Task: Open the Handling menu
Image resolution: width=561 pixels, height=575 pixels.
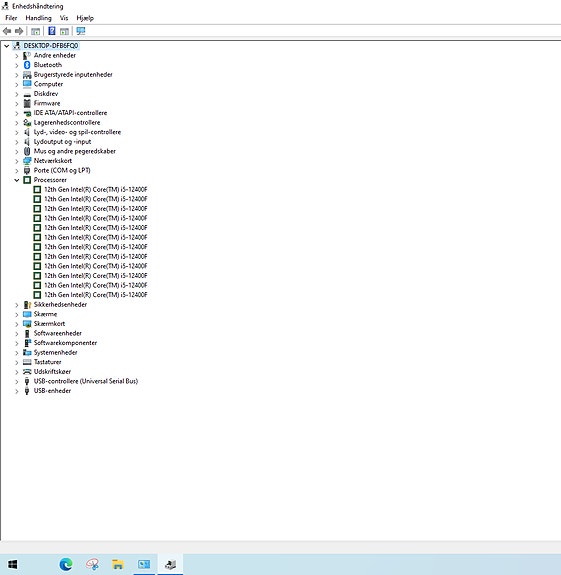Action: pyautogui.click(x=38, y=18)
